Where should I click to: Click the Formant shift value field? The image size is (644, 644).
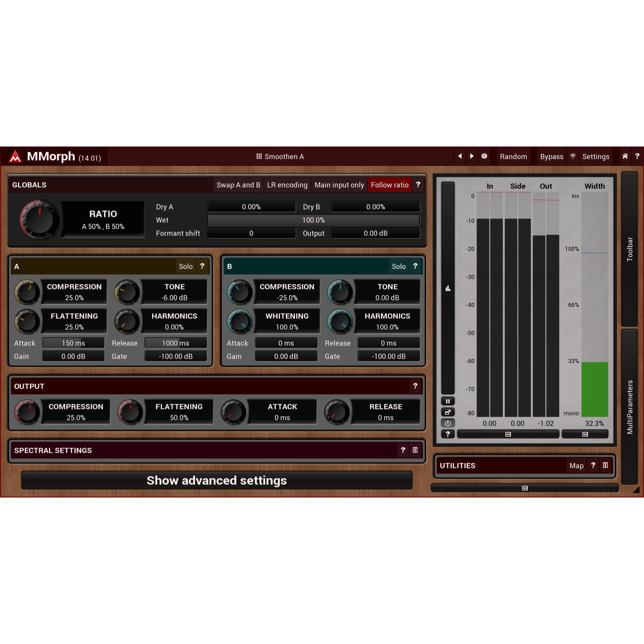point(251,233)
